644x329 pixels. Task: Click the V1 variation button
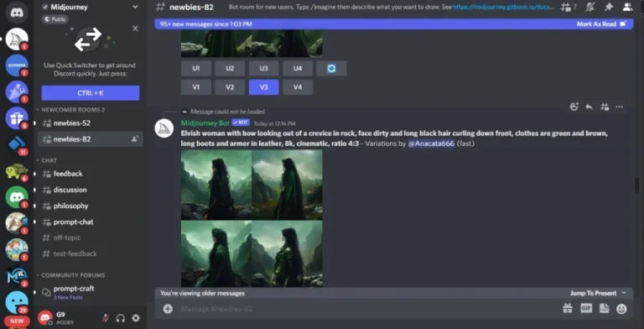click(196, 87)
